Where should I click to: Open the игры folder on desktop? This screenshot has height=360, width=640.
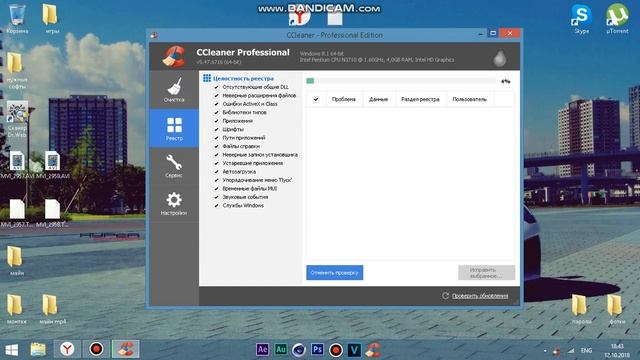click(x=51, y=19)
